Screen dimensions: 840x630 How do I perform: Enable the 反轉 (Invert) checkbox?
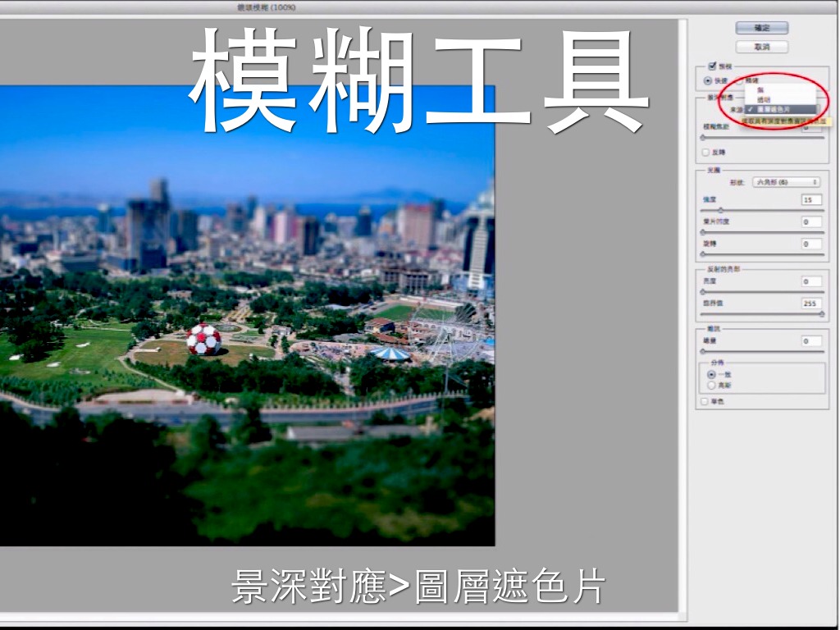tap(705, 152)
